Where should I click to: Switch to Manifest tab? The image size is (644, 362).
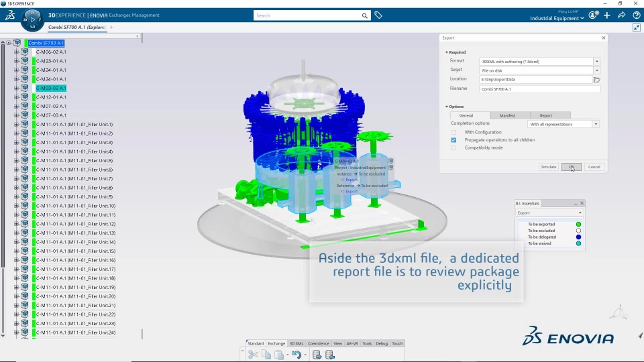coord(507,116)
